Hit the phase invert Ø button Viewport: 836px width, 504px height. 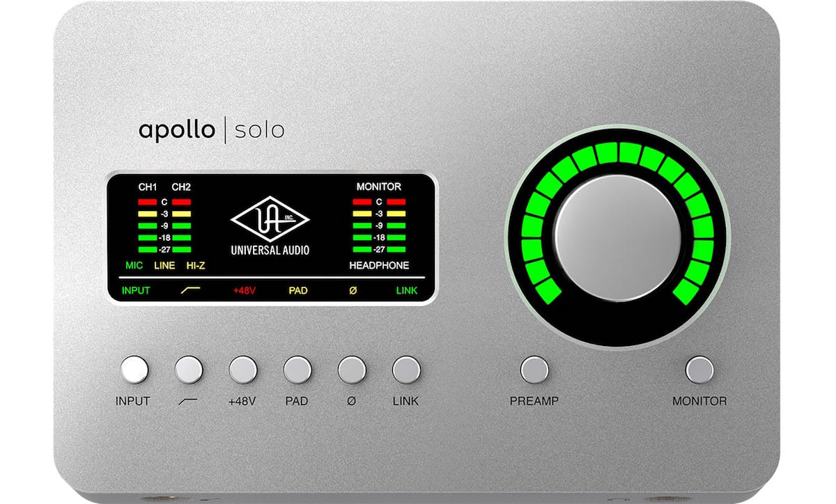pyautogui.click(x=352, y=370)
